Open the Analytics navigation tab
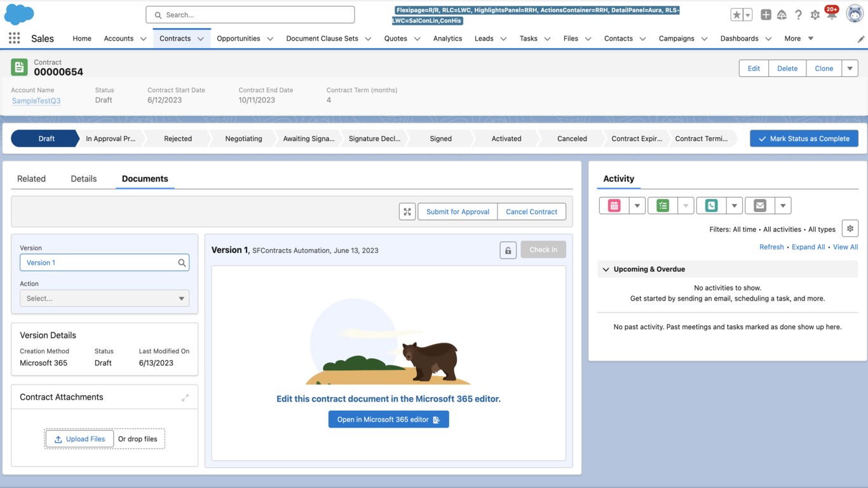 pyautogui.click(x=447, y=39)
